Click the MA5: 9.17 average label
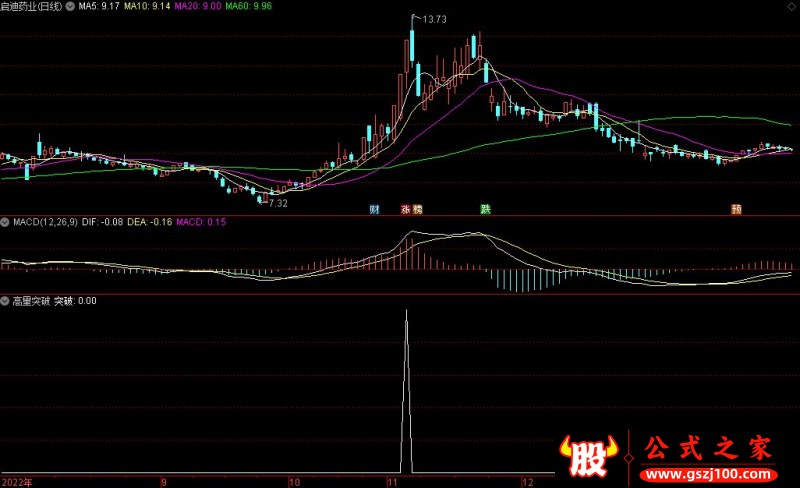The width and height of the screenshot is (800, 488). [99, 7]
